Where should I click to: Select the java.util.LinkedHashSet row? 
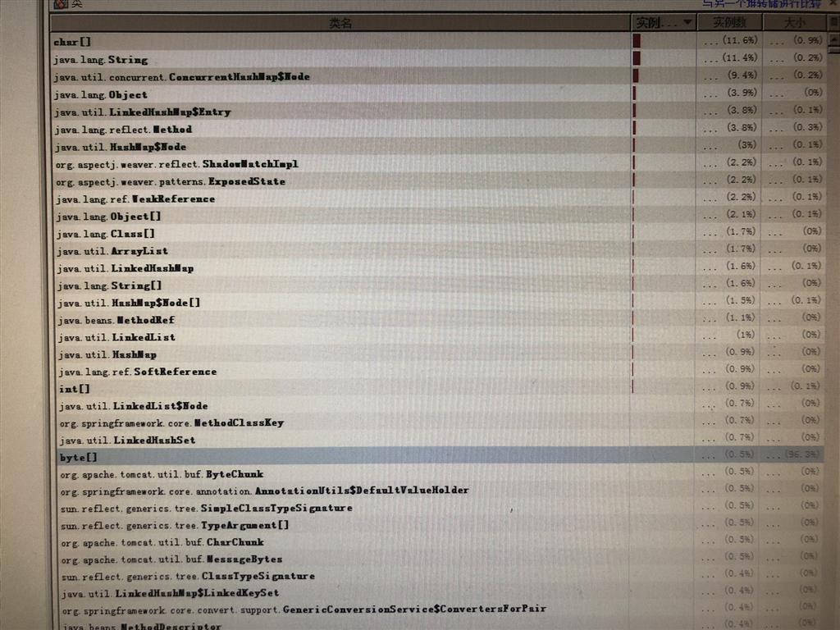[440, 440]
